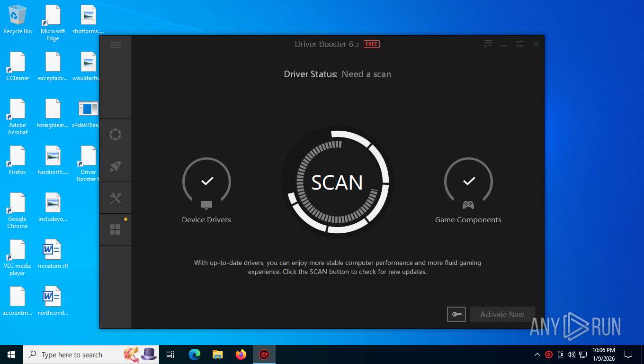This screenshot has height=364, width=644.
Task: Open the feedback chat icon in title bar
Action: pos(488,44)
